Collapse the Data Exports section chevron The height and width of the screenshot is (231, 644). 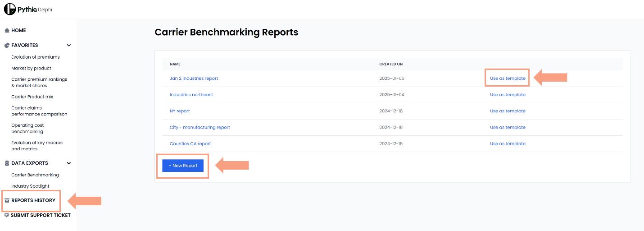coord(69,163)
